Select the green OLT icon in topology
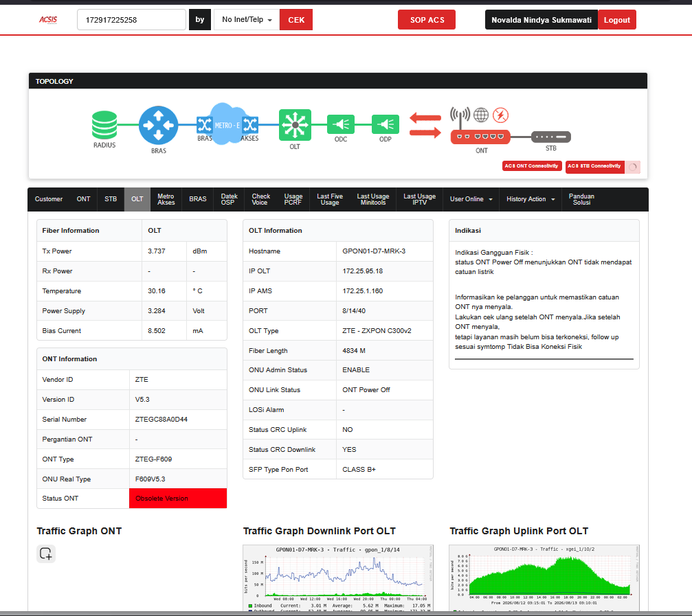Image resolution: width=692 pixels, height=616 pixels. (x=295, y=125)
